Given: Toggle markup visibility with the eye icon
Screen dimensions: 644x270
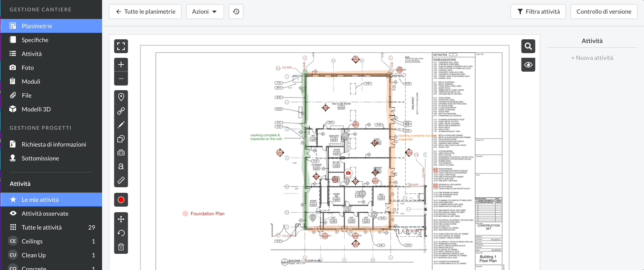Looking at the screenshot, I should [x=529, y=65].
